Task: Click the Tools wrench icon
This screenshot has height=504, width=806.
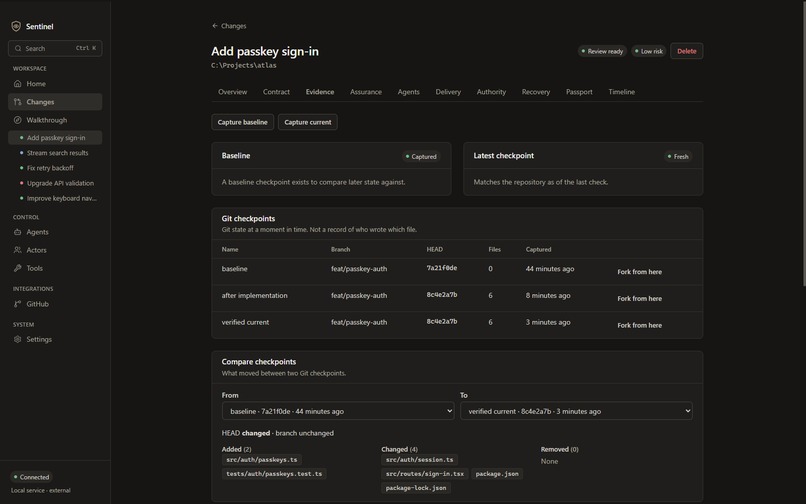Action: (x=17, y=268)
